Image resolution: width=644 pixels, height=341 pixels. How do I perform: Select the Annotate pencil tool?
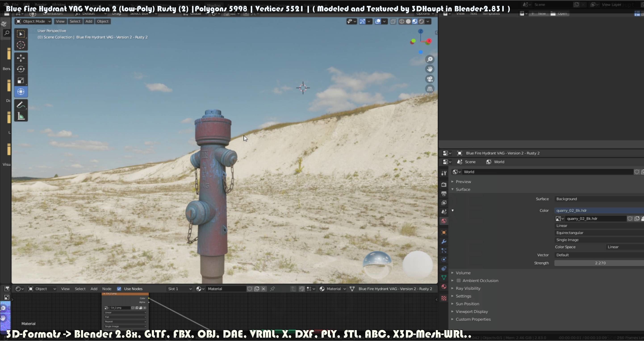coord(21,105)
